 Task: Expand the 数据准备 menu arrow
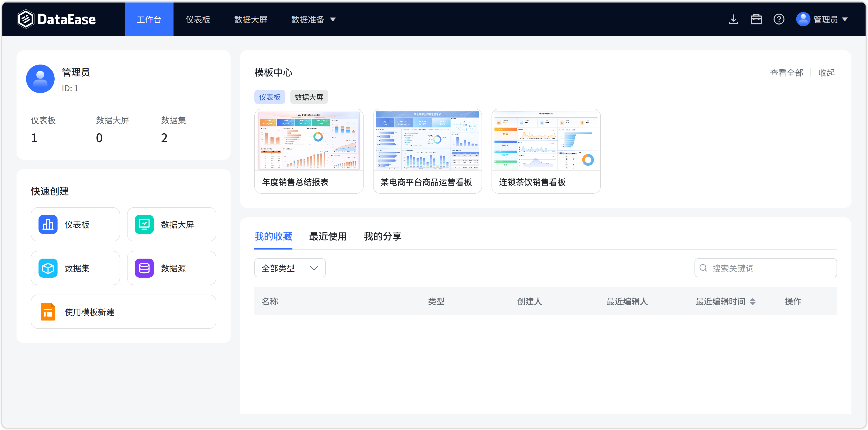(x=333, y=19)
